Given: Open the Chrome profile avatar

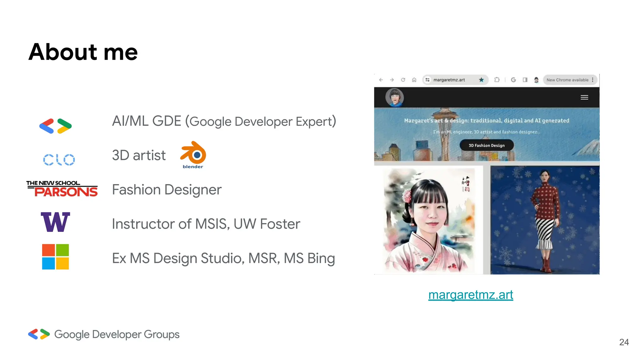Looking at the screenshot, I should tap(536, 80).
